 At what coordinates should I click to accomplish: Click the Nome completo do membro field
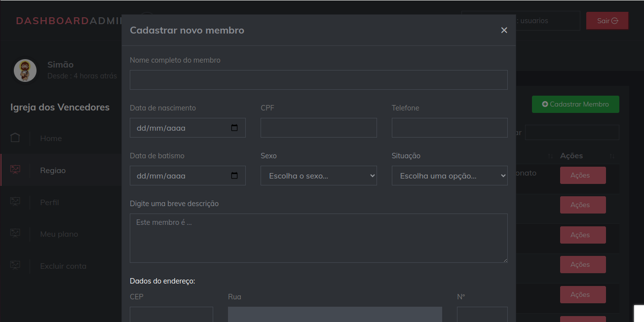318,80
